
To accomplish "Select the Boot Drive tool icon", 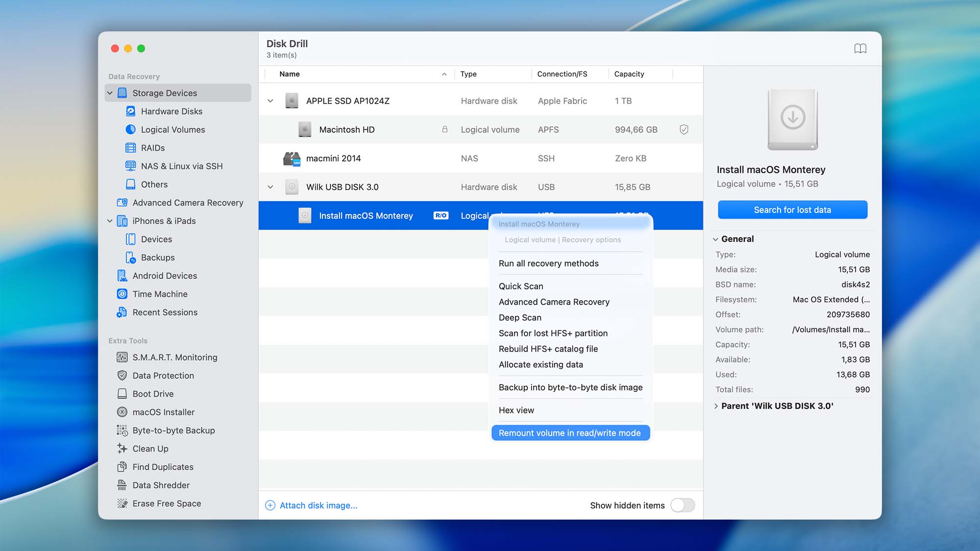I will click(122, 394).
